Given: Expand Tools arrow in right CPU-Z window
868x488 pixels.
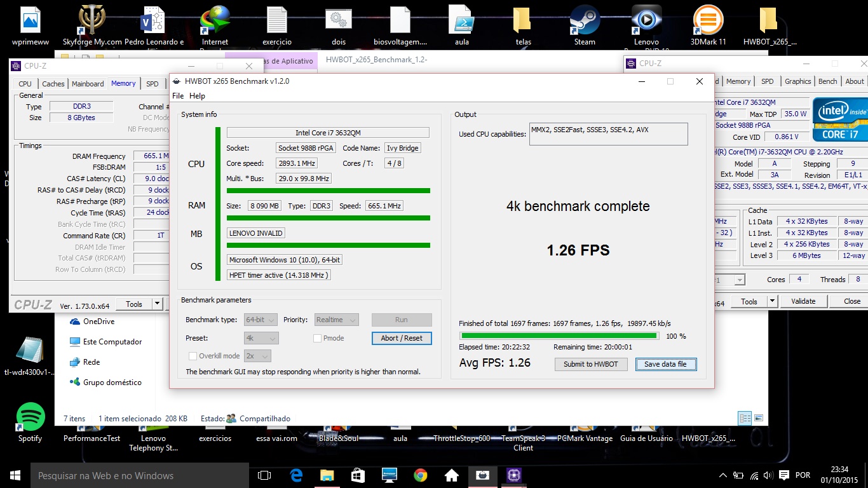Looking at the screenshot, I should (773, 301).
